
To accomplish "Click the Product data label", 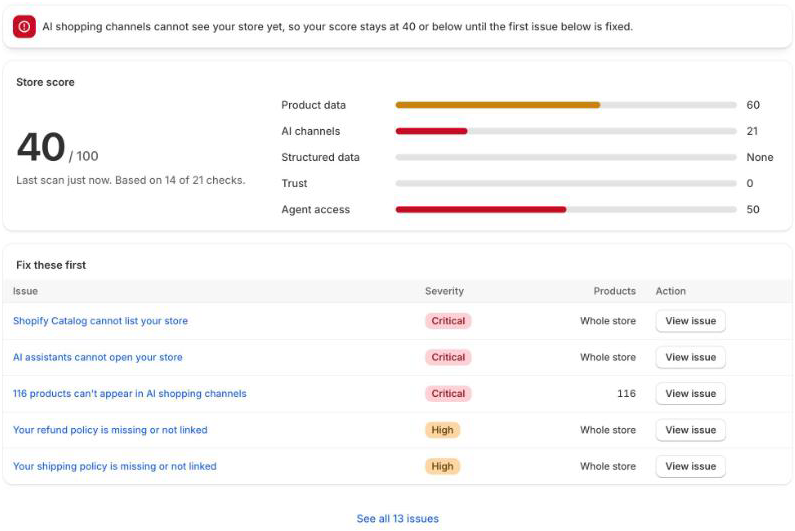I will [x=313, y=105].
